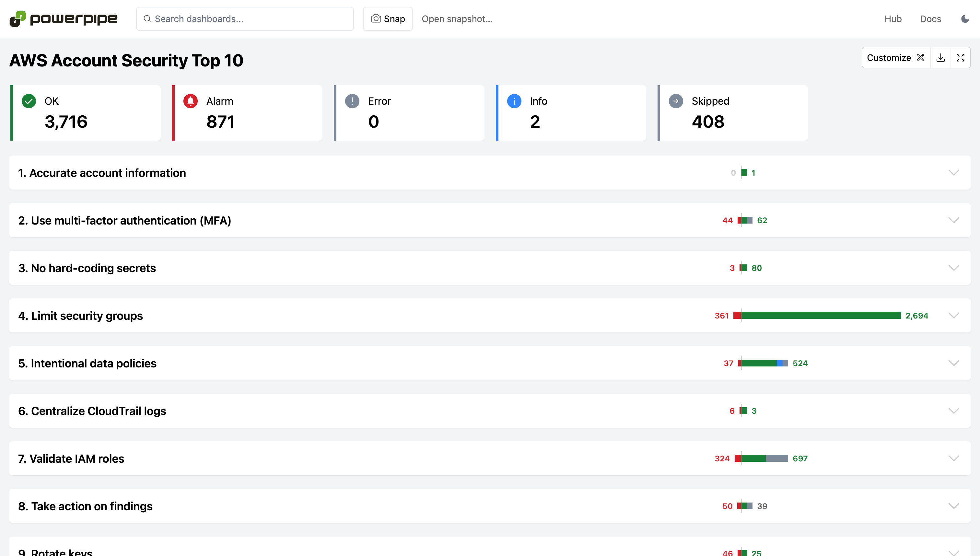The width and height of the screenshot is (980, 556).
Task: Click Limit security groups green progress bar
Action: coord(820,316)
